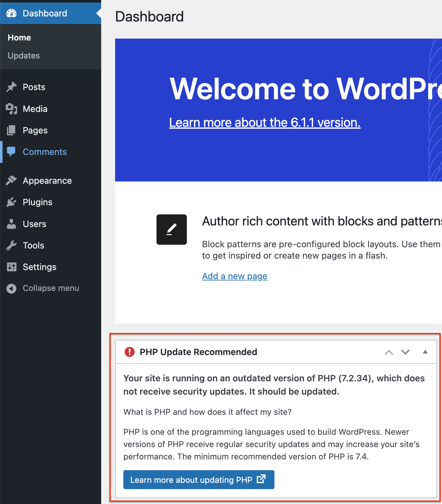Click the Comments speech bubble icon
This screenshot has width=442, height=504.
click(x=11, y=152)
